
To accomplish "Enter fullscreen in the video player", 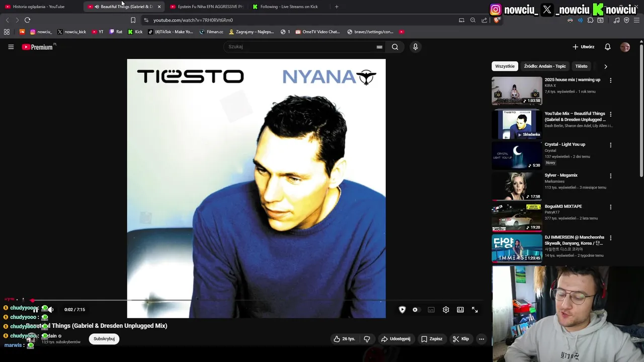I will point(475,310).
